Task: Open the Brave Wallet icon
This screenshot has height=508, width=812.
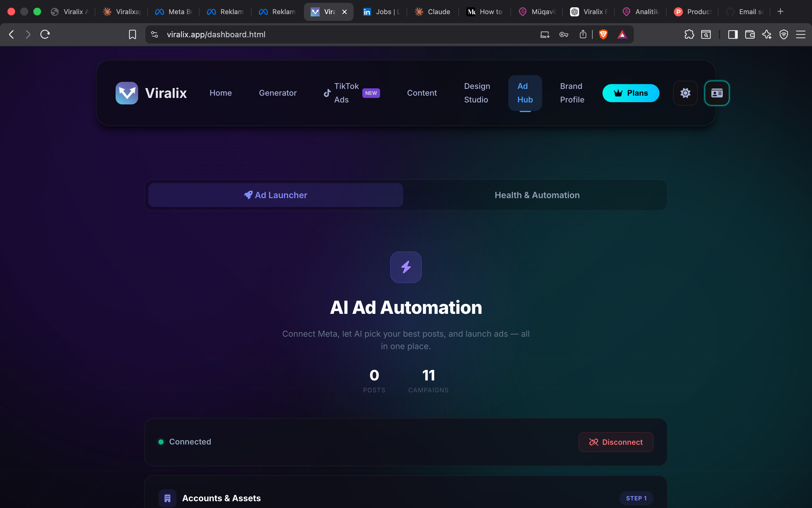Action: click(750, 34)
